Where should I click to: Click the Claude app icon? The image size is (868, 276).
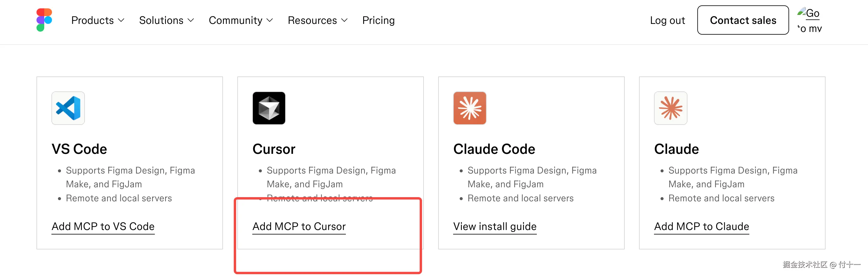point(670,108)
